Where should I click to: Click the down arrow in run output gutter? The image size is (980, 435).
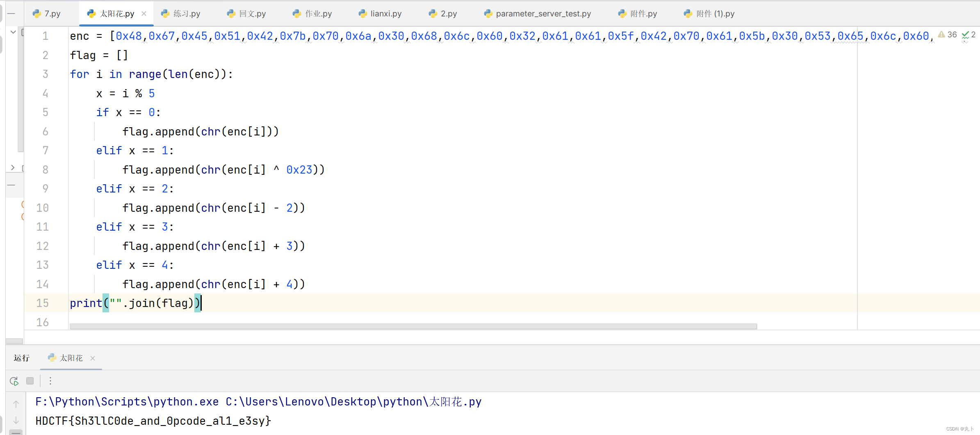pyautogui.click(x=16, y=421)
